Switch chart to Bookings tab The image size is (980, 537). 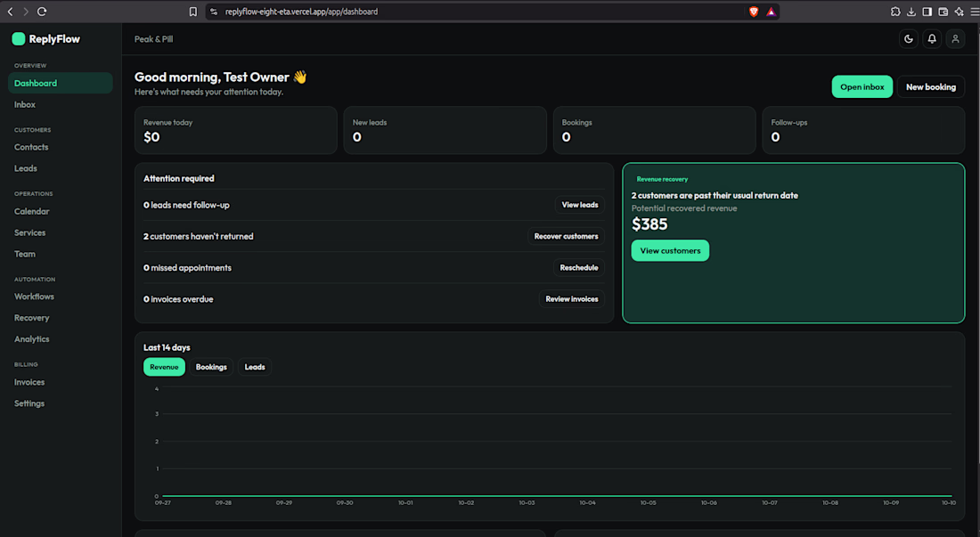tap(211, 367)
